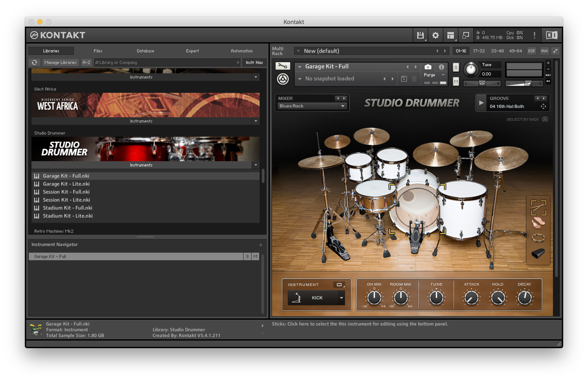Select previous mixer preset arrow
The width and height of the screenshot is (588, 381).
338,98
